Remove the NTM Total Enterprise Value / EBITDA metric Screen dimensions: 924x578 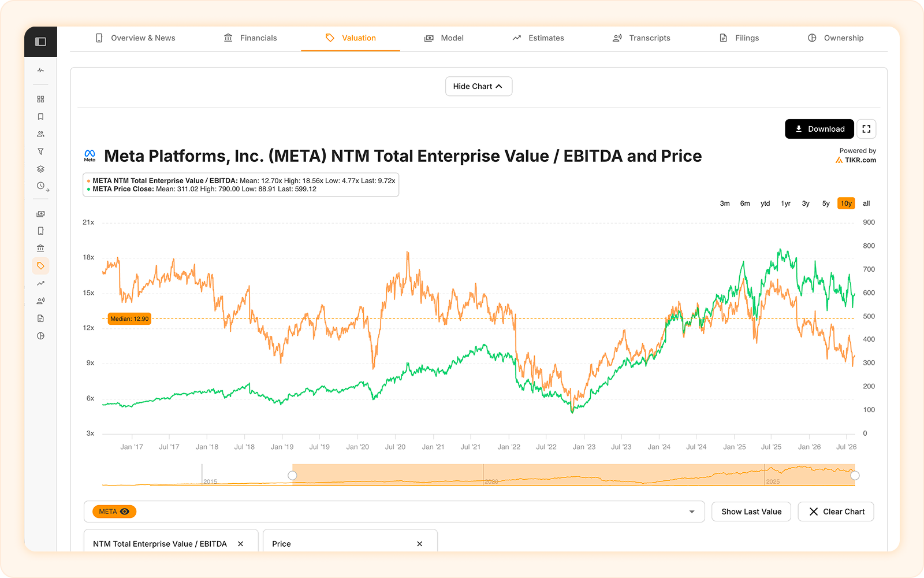pos(240,544)
